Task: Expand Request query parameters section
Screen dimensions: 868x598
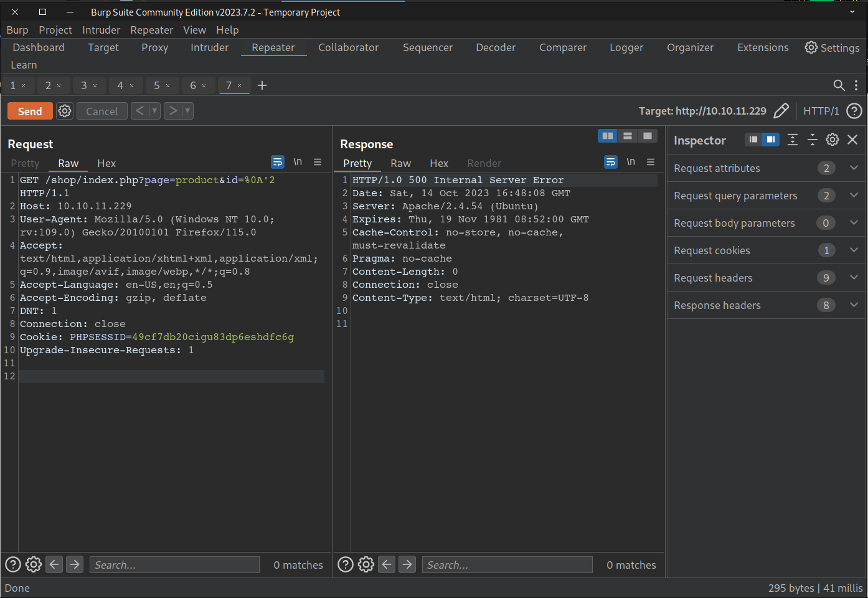Action: click(x=854, y=195)
